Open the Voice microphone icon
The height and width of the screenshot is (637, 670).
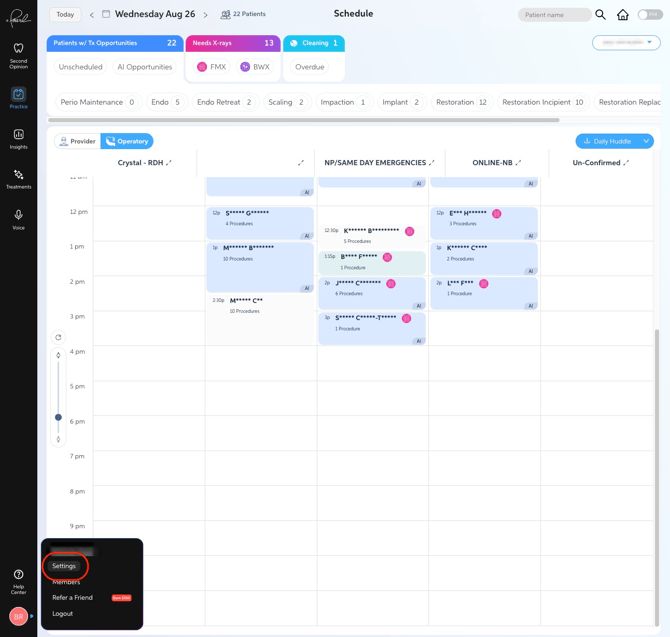(18, 215)
